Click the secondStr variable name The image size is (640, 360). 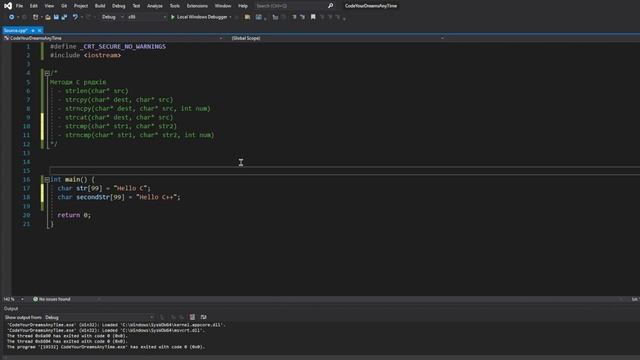(93, 197)
